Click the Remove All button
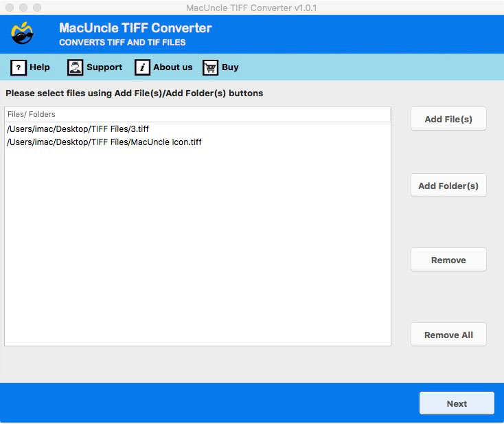504x424 pixels. pos(448,335)
